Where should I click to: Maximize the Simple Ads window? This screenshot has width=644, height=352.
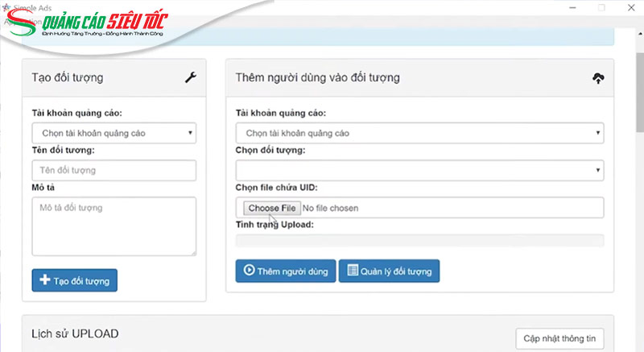[x=601, y=7]
